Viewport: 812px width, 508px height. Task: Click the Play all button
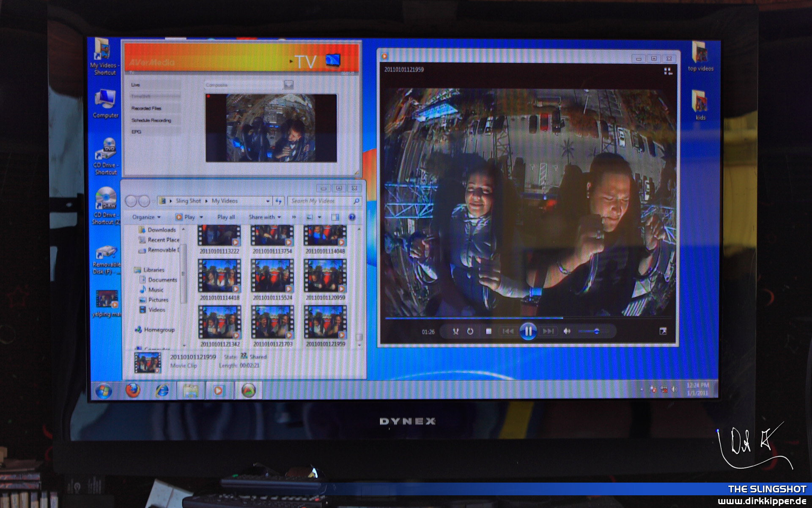point(226,217)
